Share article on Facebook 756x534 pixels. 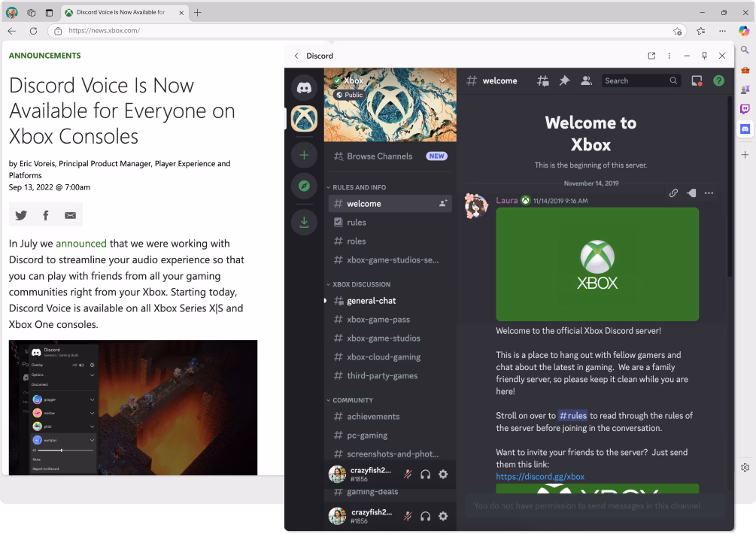point(46,215)
